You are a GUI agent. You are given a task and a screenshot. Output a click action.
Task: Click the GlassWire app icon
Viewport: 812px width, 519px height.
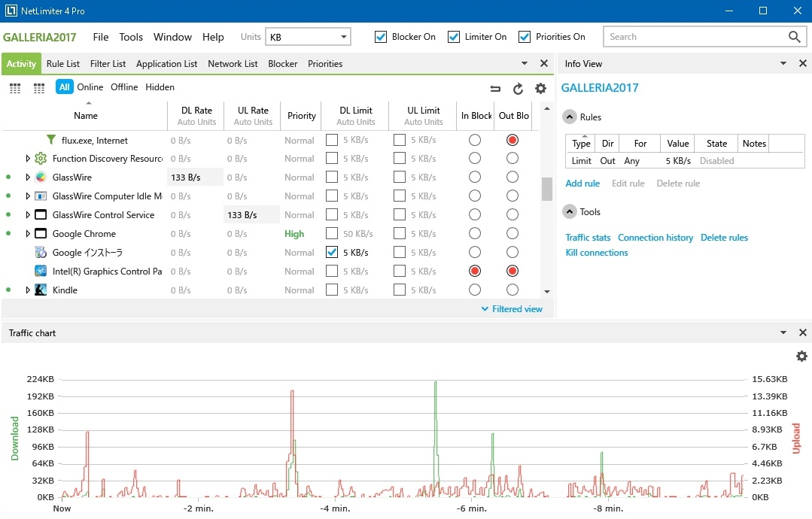[41, 178]
